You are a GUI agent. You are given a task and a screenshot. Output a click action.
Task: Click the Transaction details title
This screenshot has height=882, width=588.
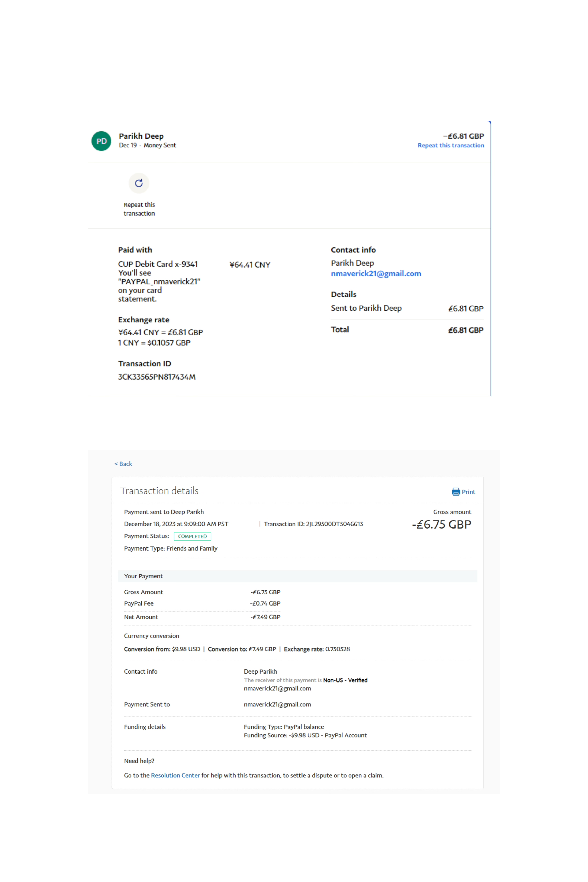click(x=159, y=491)
